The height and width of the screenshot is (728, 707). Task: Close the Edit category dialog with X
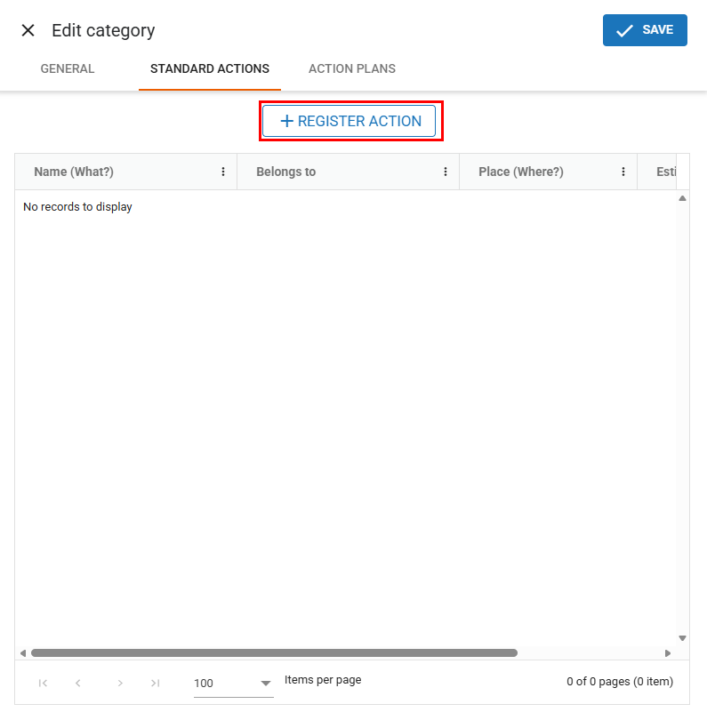click(x=28, y=30)
